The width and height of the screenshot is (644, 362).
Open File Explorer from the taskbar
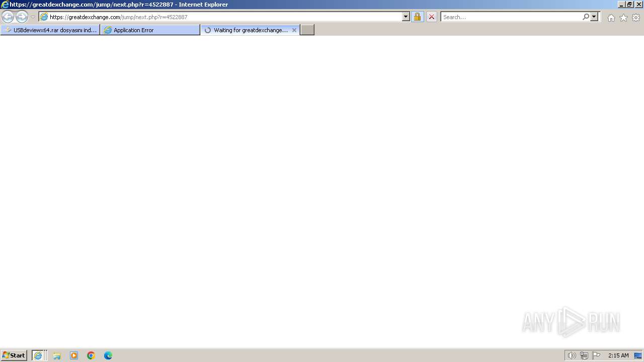point(57,355)
